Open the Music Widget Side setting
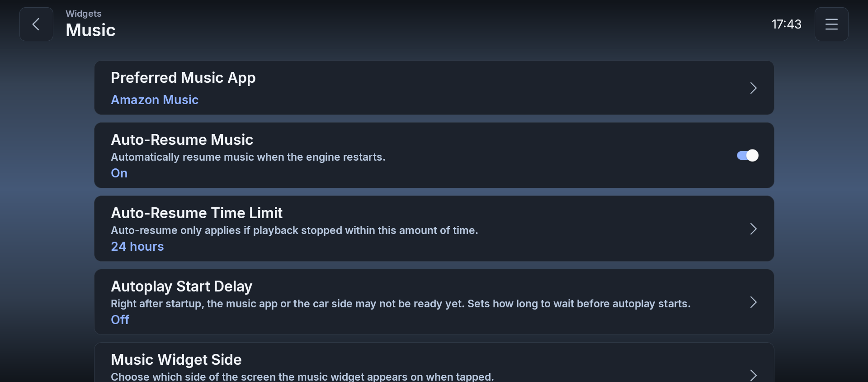 coord(434,363)
